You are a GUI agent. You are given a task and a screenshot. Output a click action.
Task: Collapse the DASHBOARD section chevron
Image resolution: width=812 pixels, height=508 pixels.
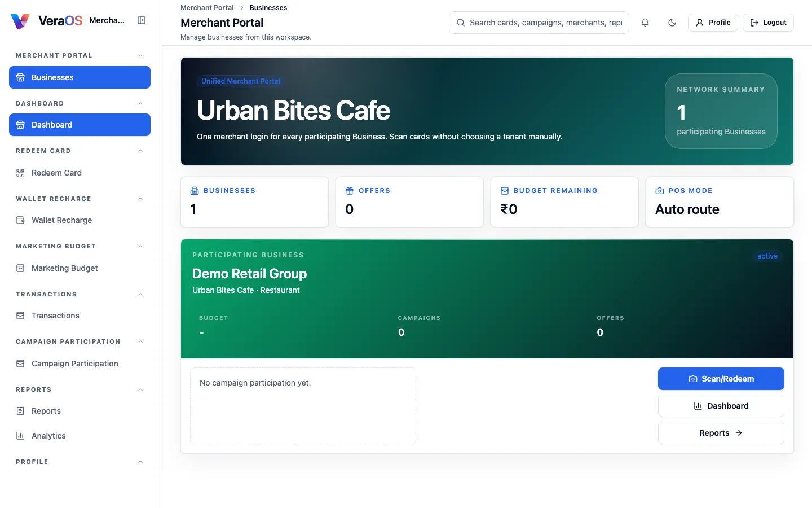coord(140,103)
